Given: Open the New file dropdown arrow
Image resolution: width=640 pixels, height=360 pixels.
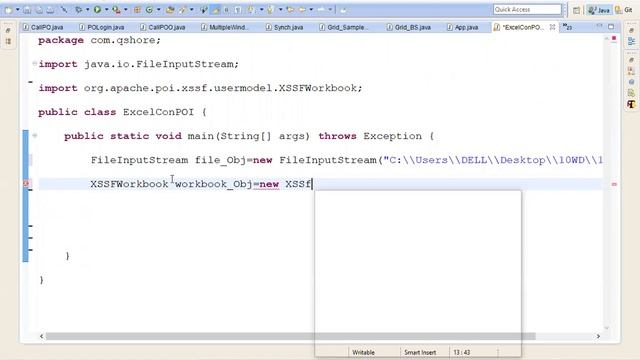Looking at the screenshot, I should (x=18, y=10).
